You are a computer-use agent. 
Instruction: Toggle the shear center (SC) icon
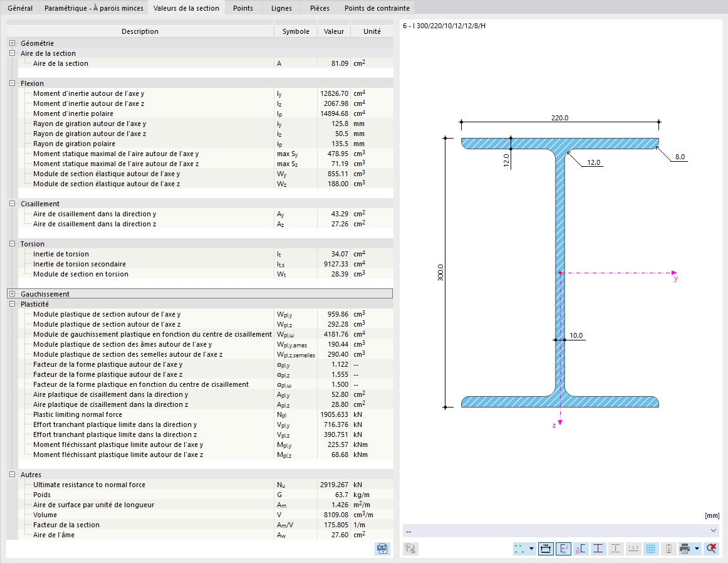coord(581,549)
